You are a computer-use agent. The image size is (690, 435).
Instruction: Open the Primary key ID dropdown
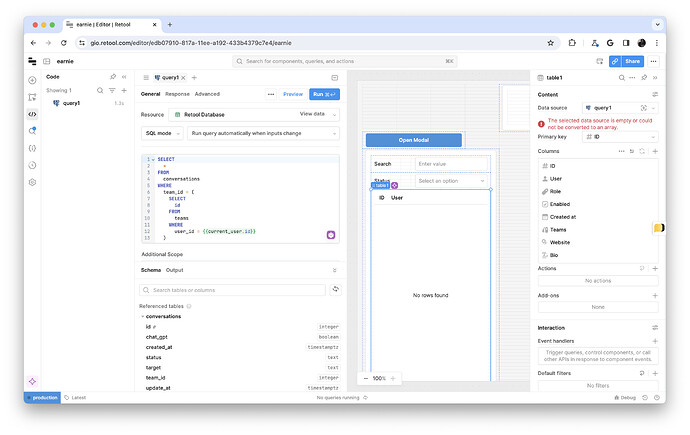pyautogui.click(x=620, y=137)
